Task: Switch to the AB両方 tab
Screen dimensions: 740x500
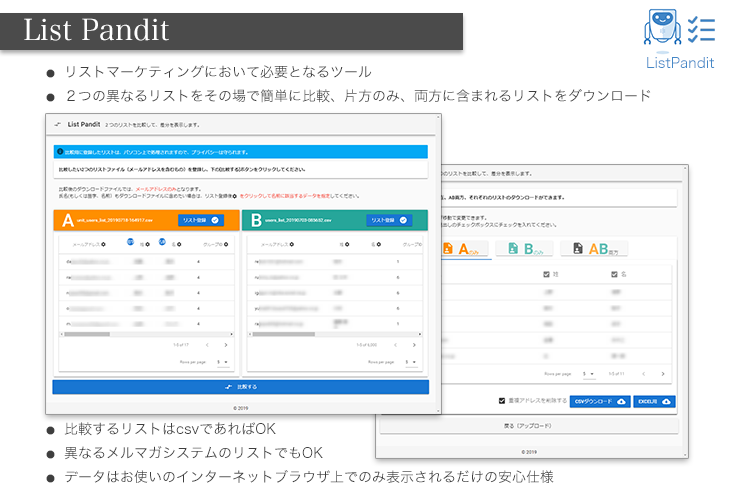Action: (594, 249)
